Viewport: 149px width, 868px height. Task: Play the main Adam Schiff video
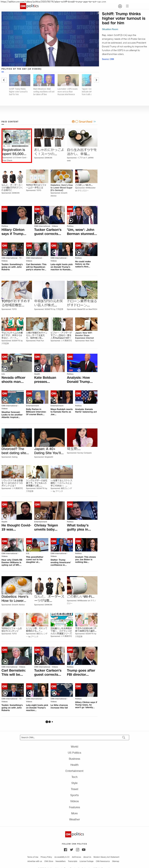(50, 39)
